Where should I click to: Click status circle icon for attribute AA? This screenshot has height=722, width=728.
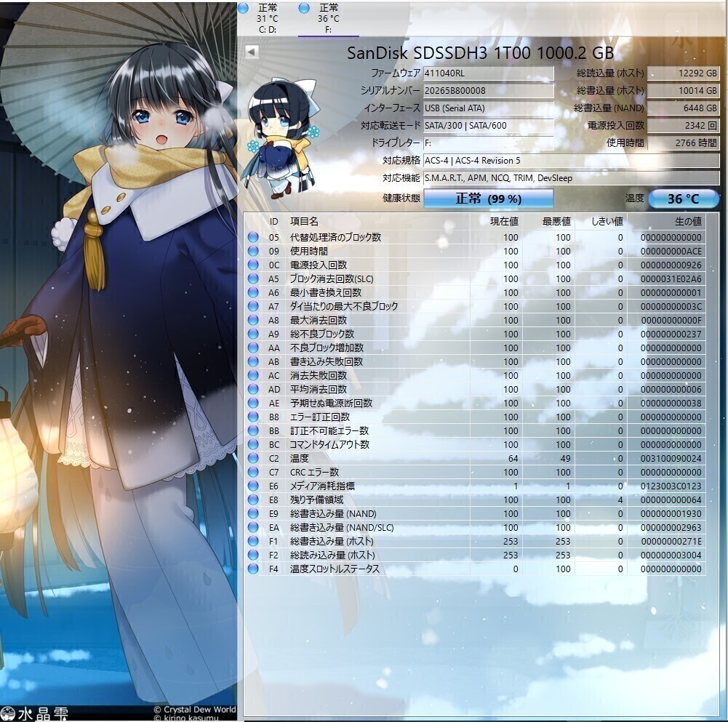253,348
